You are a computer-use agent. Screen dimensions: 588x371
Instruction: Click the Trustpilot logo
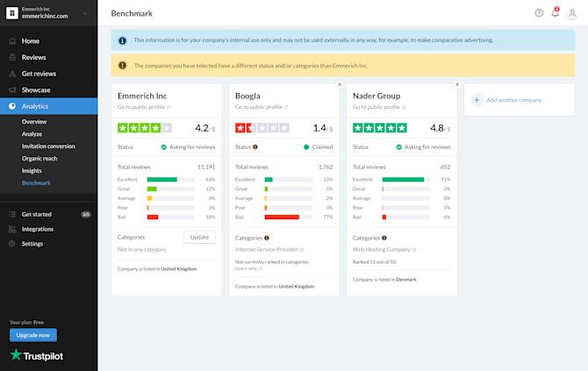click(x=36, y=355)
